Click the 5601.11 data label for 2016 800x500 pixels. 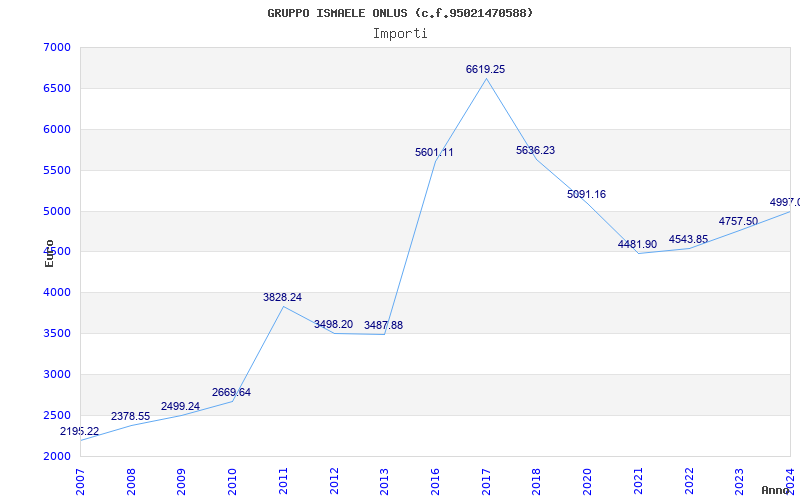point(434,153)
